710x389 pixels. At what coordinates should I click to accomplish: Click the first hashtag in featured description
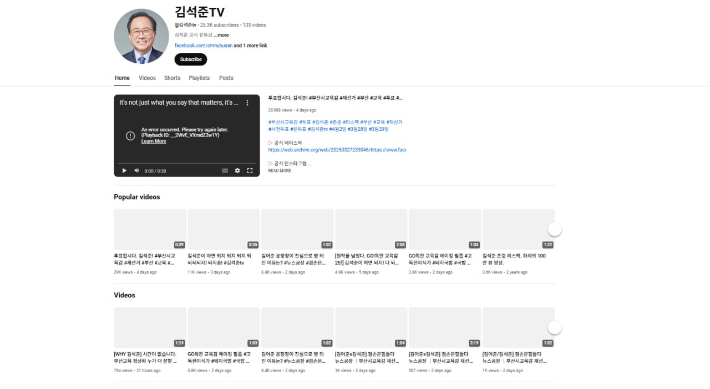pyautogui.click(x=283, y=122)
